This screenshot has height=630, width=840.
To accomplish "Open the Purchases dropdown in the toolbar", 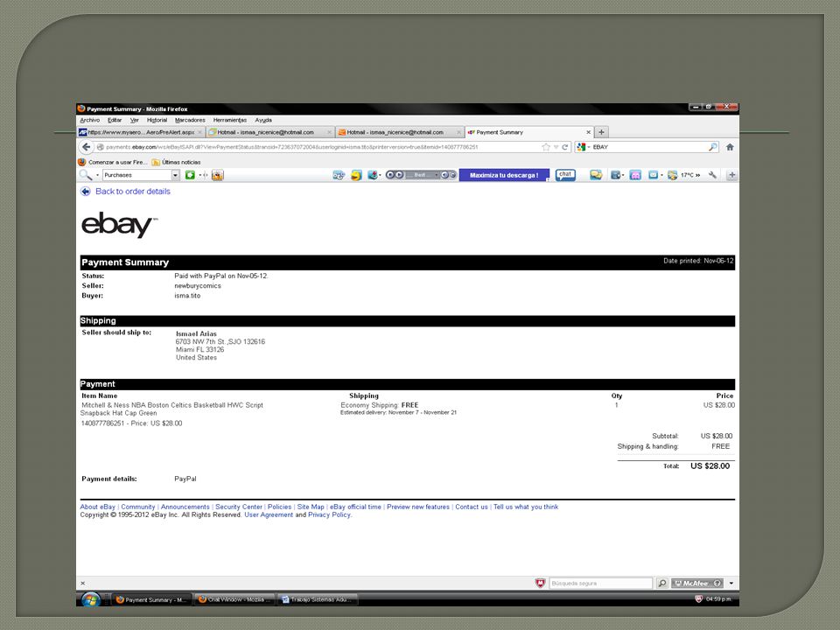I will [175, 175].
